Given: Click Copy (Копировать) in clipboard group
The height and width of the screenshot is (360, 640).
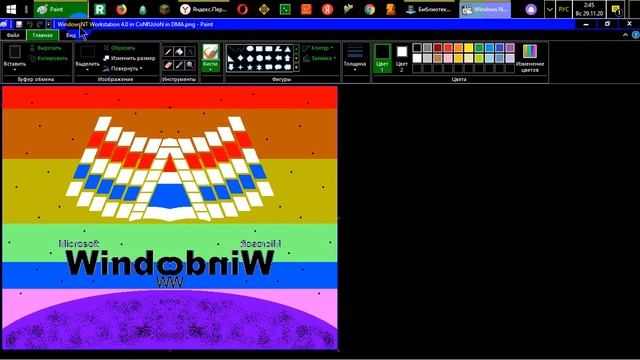Looking at the screenshot, I should (x=49, y=58).
